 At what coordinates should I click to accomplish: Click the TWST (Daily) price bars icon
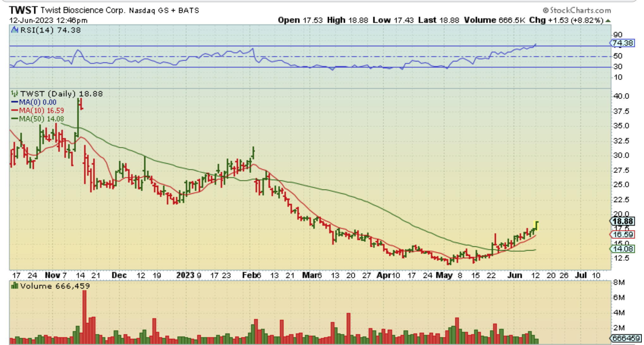click(15, 94)
